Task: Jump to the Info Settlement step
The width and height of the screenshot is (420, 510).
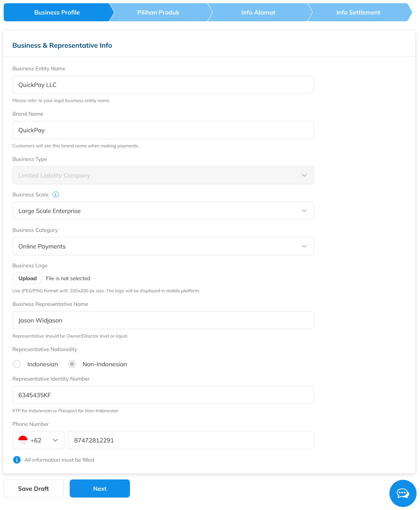Action: point(358,12)
